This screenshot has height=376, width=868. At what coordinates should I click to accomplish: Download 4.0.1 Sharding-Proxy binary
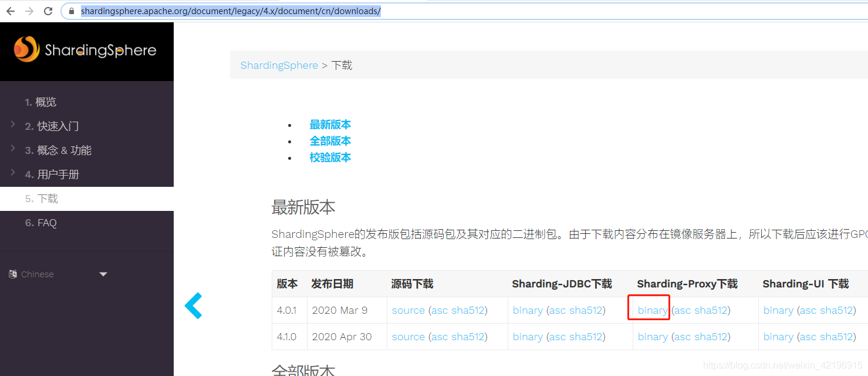tap(653, 310)
